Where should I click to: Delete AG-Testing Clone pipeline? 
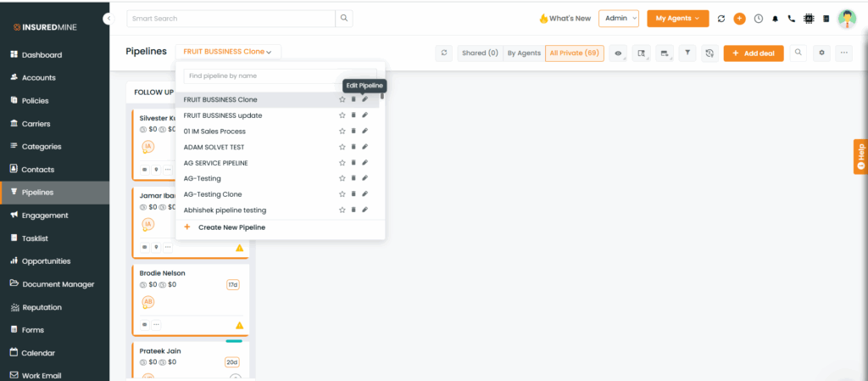353,193
